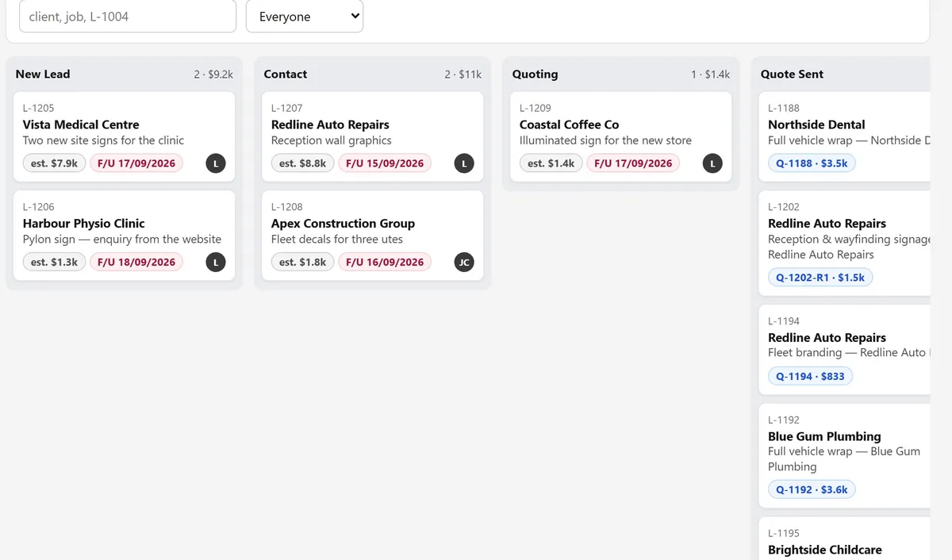The height and width of the screenshot is (560, 952).
Task: Click the New Lead column header
Action: tap(43, 74)
